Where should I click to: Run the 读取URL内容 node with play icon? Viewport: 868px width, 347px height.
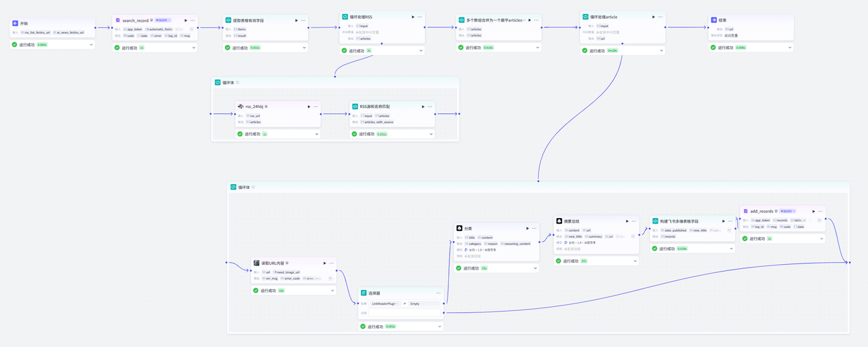324,263
